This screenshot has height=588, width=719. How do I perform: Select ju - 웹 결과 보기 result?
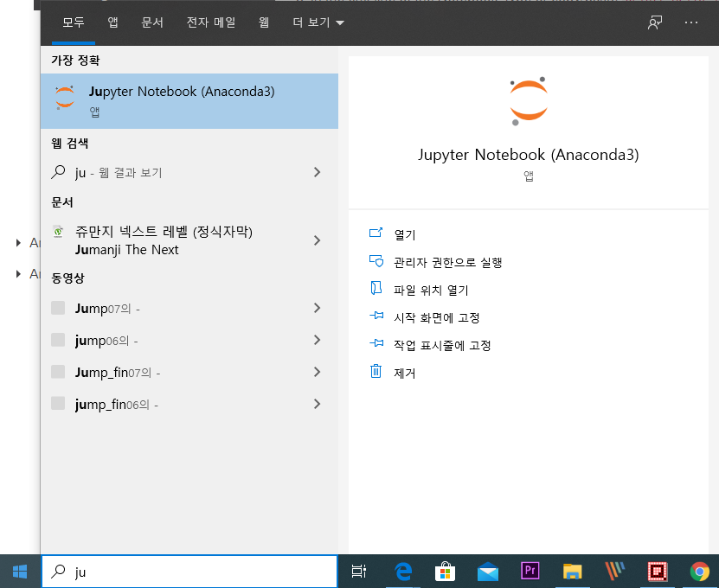[x=189, y=172]
